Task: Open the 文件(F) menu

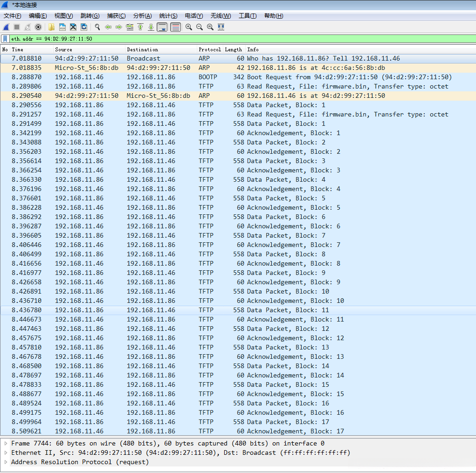Action: (13, 16)
